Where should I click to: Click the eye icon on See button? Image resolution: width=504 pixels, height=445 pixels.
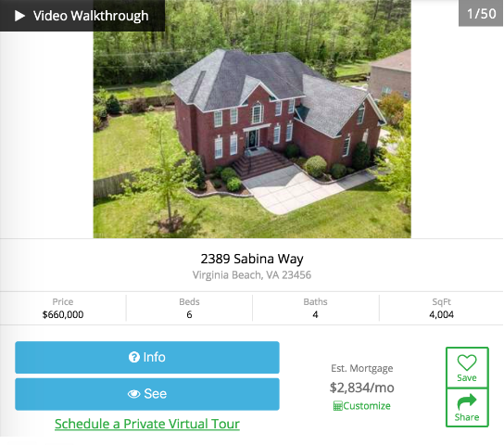click(x=133, y=394)
